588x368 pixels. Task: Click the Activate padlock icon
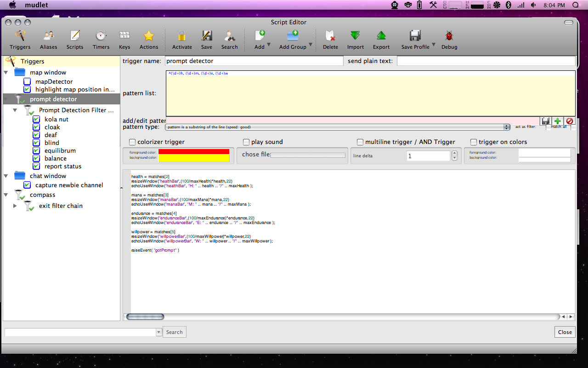coord(182,36)
